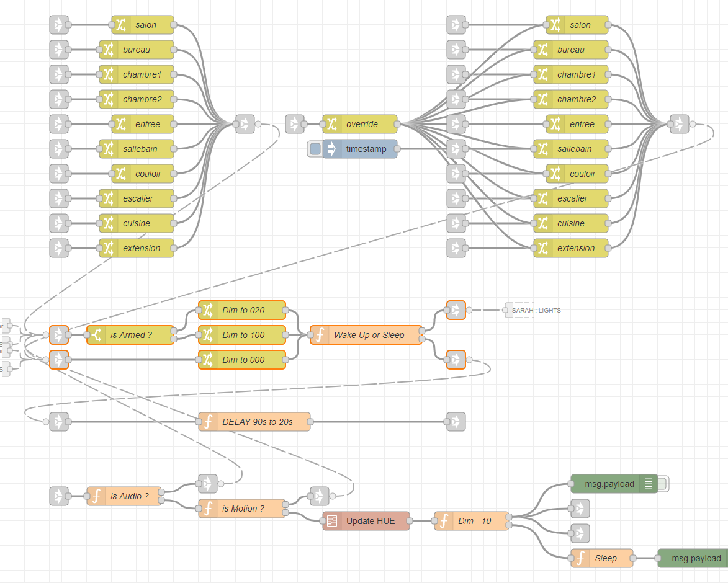Click the inject button on the timestamp node
The width and height of the screenshot is (728, 583).
315,149
